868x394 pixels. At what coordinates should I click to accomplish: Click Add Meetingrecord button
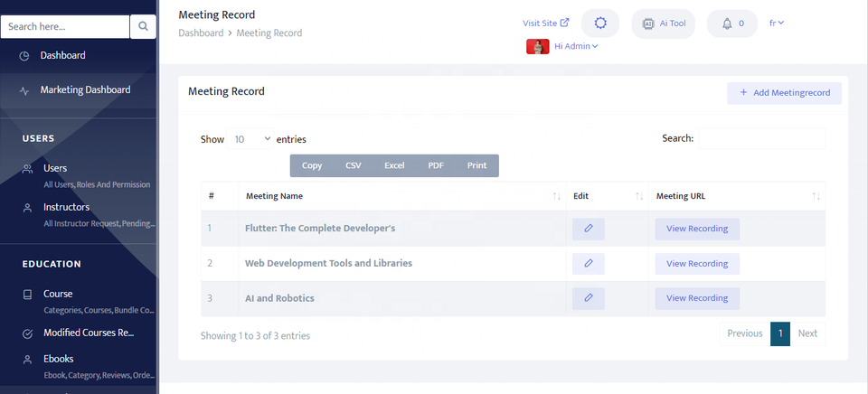pyautogui.click(x=784, y=93)
